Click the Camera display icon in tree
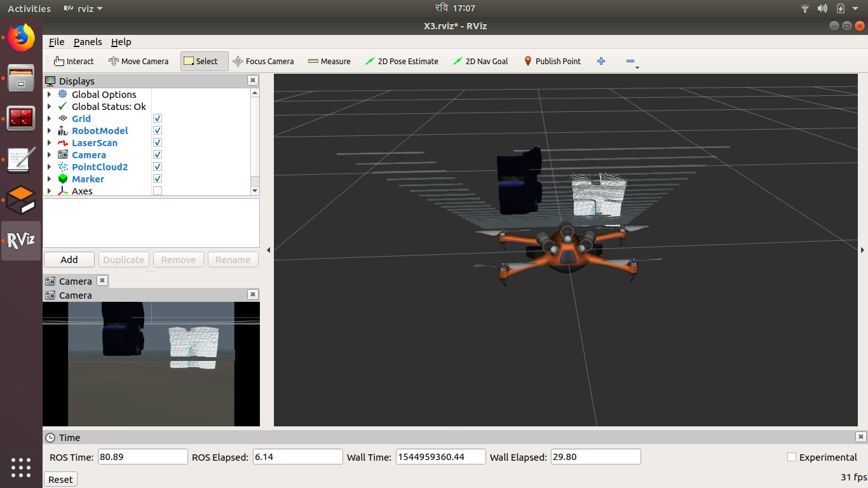868x488 pixels. tap(62, 154)
